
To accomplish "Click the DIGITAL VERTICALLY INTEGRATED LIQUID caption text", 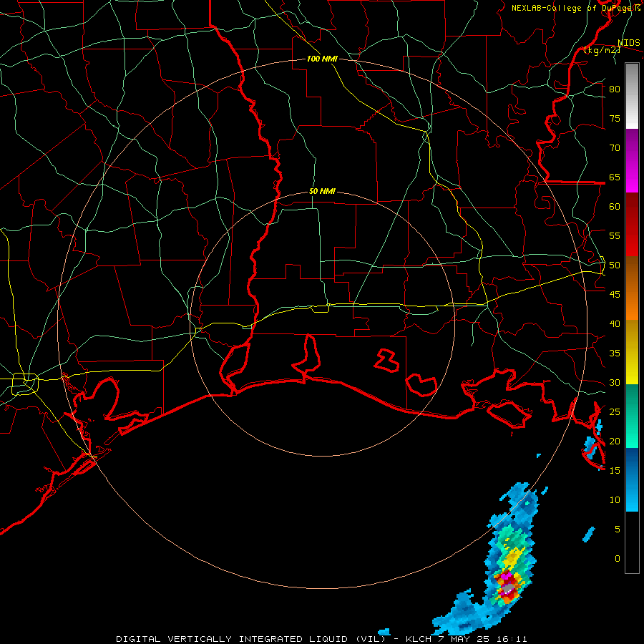I will pyautogui.click(x=233, y=639).
